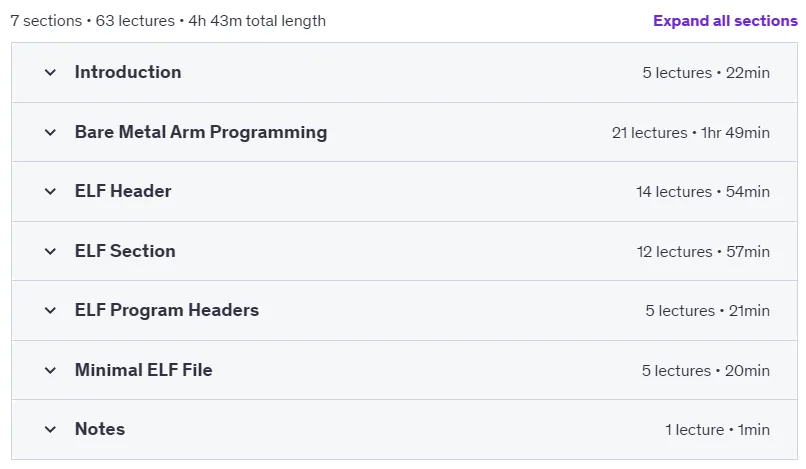This screenshot has height=469, width=806.
Task: Open the ELF Header section title
Action: [x=123, y=191]
